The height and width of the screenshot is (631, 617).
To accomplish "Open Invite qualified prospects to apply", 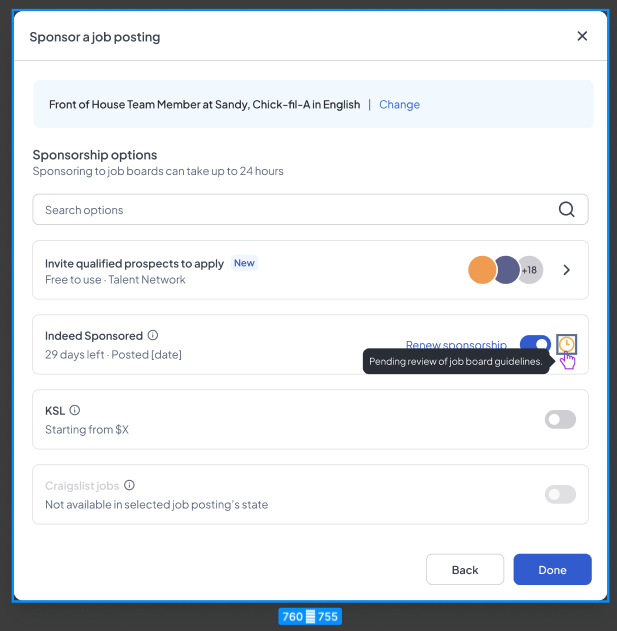I will pos(134,264).
